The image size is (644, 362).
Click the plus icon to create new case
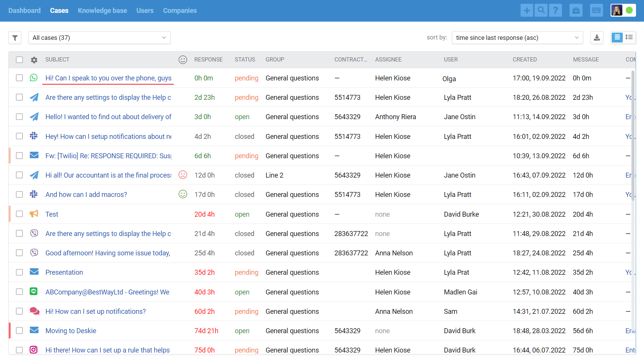click(x=527, y=11)
